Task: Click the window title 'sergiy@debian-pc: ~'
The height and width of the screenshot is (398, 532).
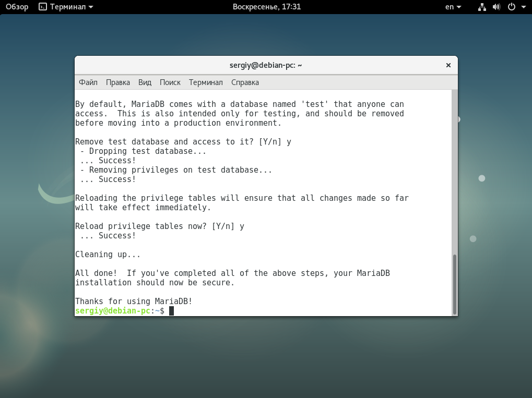Action: 266,65
